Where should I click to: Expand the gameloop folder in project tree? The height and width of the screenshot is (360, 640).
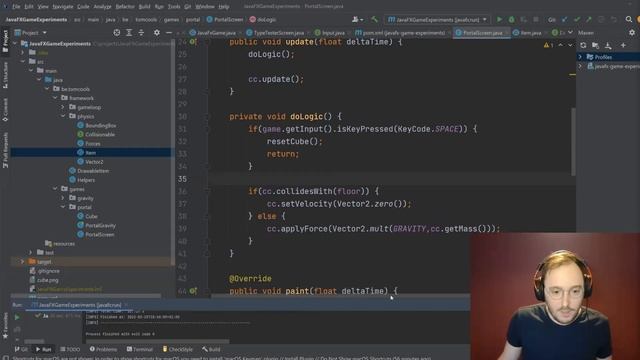point(63,107)
